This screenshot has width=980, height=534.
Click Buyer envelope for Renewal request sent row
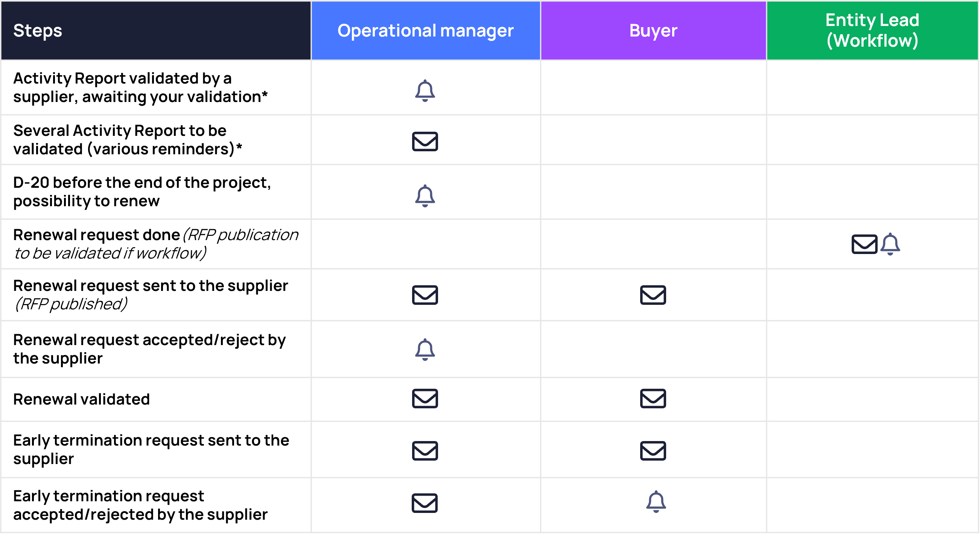point(653,295)
